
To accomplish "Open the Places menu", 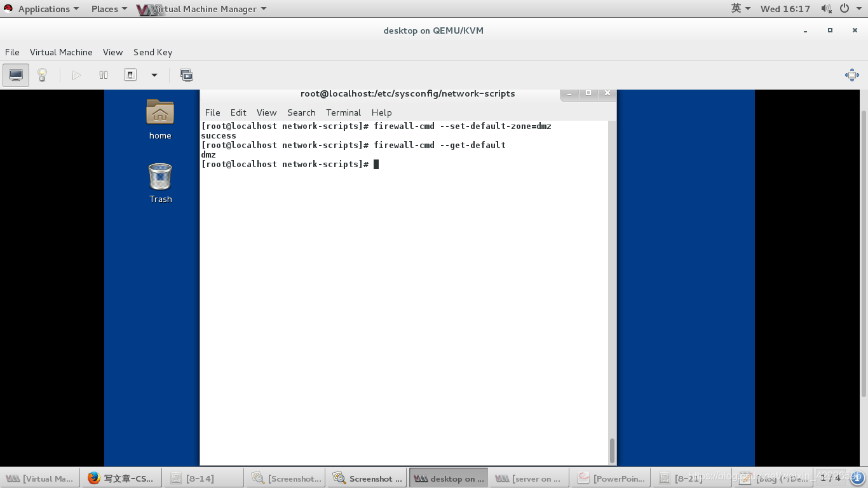I will pyautogui.click(x=109, y=9).
